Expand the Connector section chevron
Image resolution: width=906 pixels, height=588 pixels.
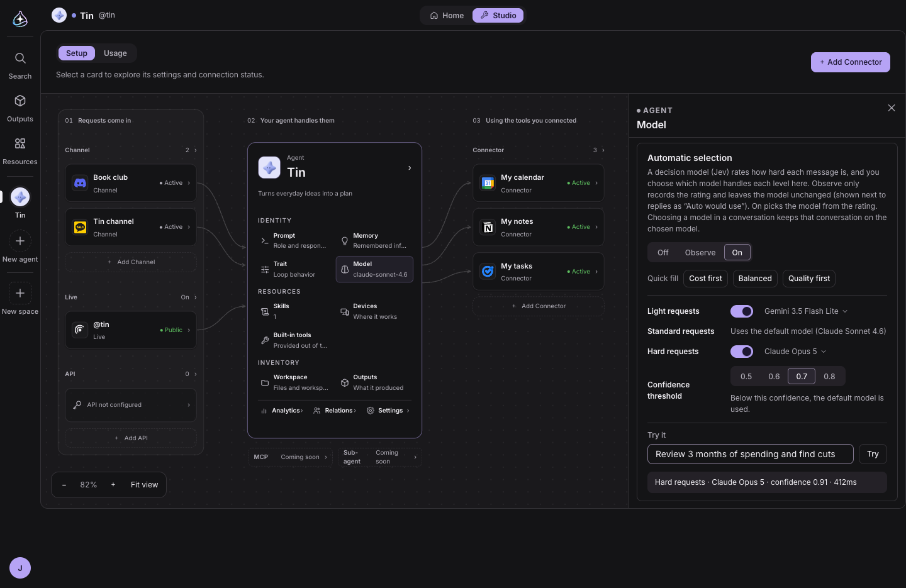point(603,150)
